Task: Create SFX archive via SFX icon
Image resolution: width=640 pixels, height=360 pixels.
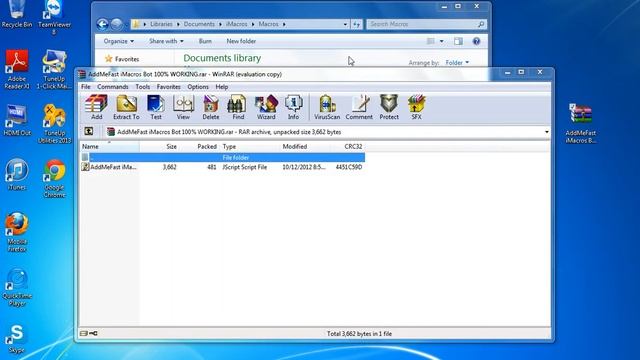Action: [x=416, y=107]
